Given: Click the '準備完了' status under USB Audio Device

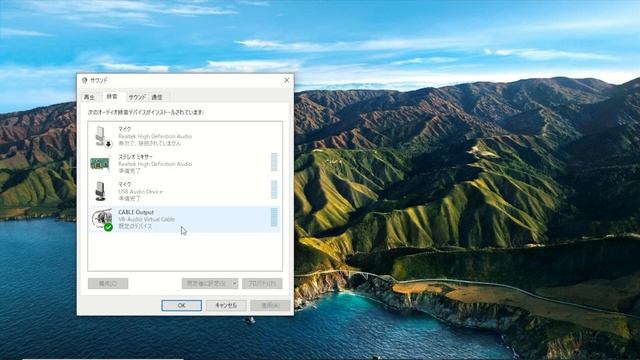Looking at the screenshot, I should pos(129,198).
